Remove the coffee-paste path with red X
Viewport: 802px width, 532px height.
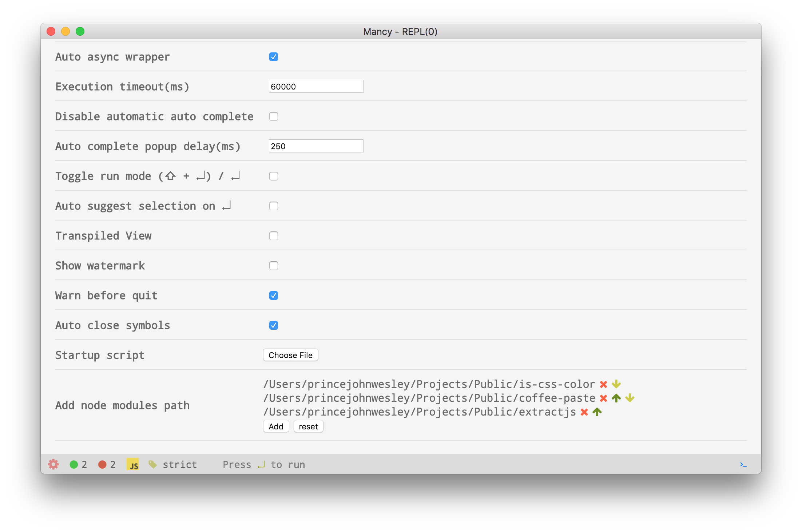pos(603,398)
